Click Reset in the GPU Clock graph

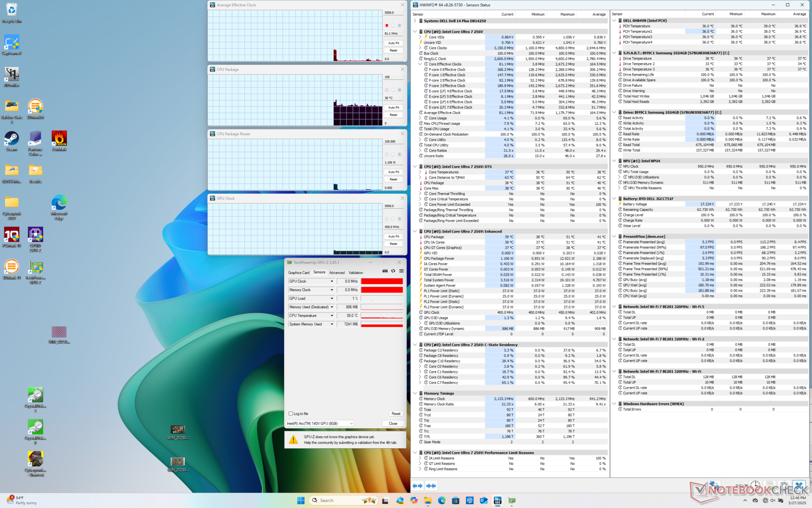[393, 244]
